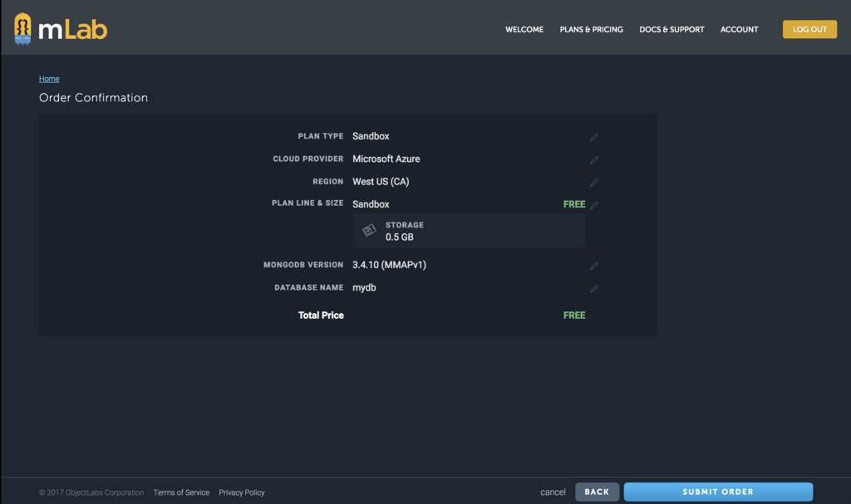Click Sandbox value in Plan Type row

tap(371, 136)
